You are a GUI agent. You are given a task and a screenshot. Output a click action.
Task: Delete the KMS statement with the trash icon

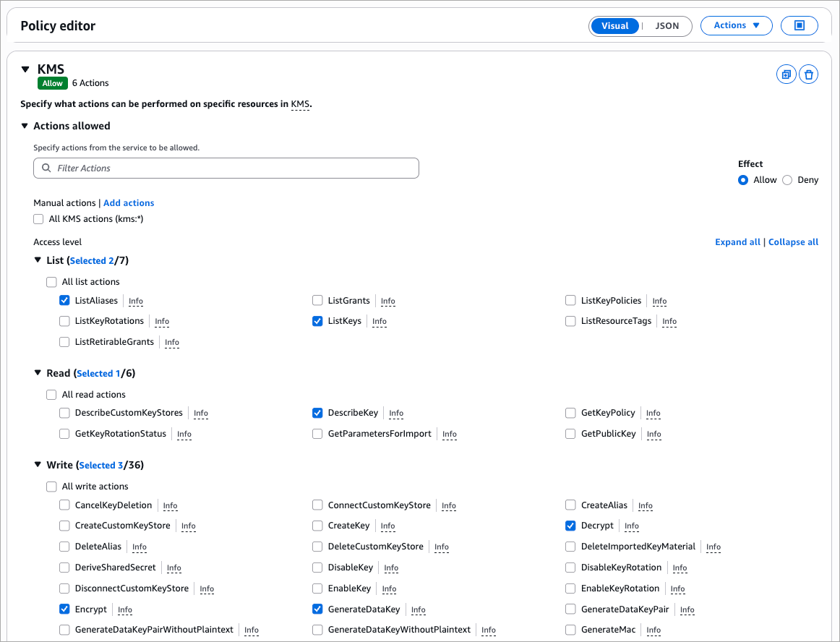point(808,74)
